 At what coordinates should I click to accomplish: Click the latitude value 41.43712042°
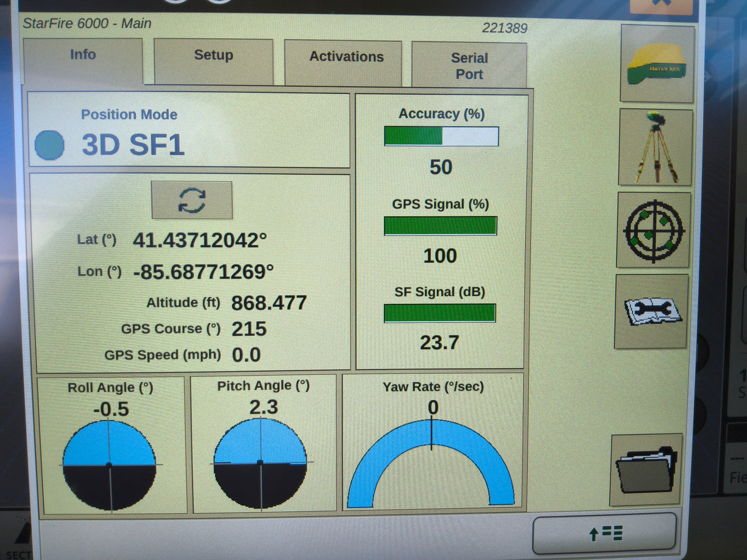point(200,240)
